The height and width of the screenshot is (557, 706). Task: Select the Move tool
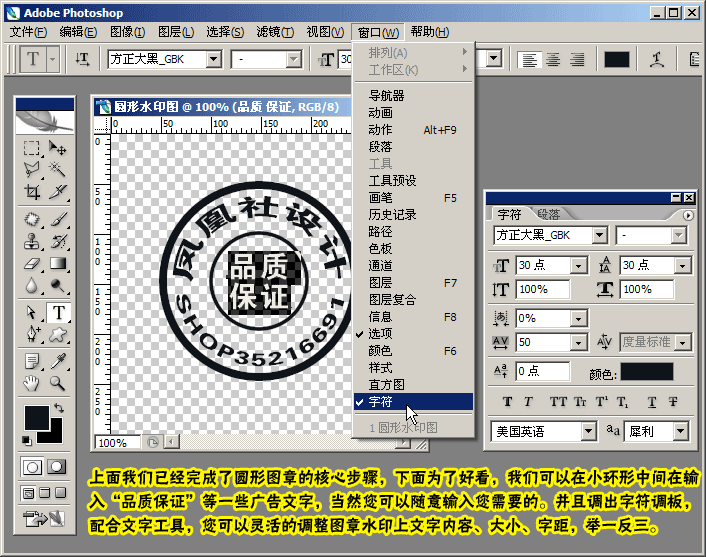coord(58,148)
